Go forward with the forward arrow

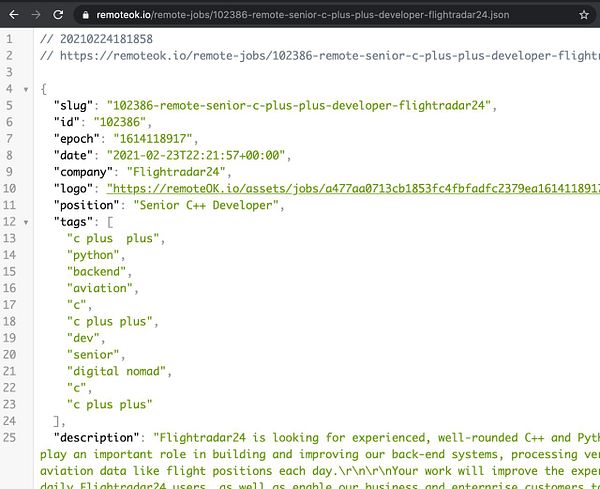[36, 15]
